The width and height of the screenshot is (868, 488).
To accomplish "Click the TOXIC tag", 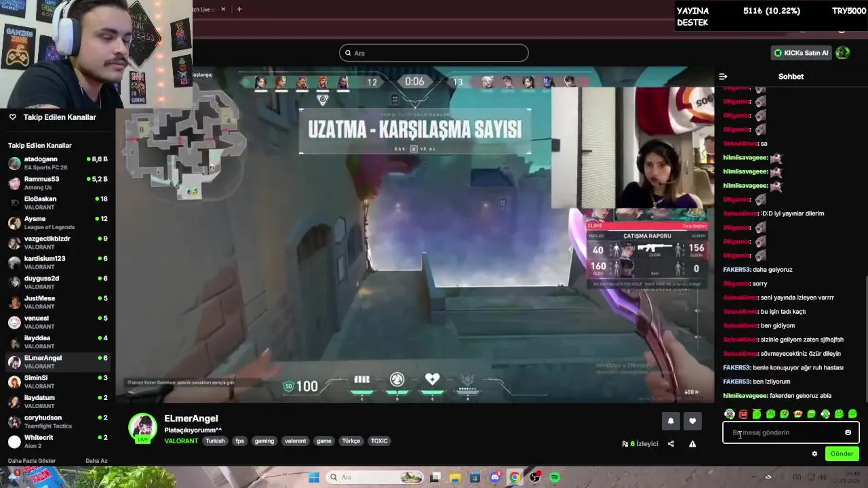I will click(x=380, y=441).
